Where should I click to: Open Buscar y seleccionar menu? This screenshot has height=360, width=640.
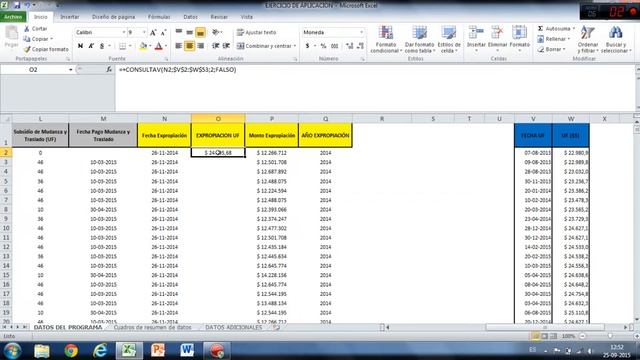pyautogui.click(x=616, y=39)
